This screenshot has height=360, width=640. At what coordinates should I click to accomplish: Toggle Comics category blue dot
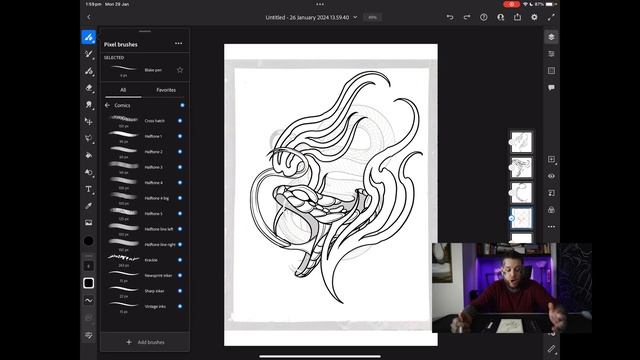click(x=182, y=105)
